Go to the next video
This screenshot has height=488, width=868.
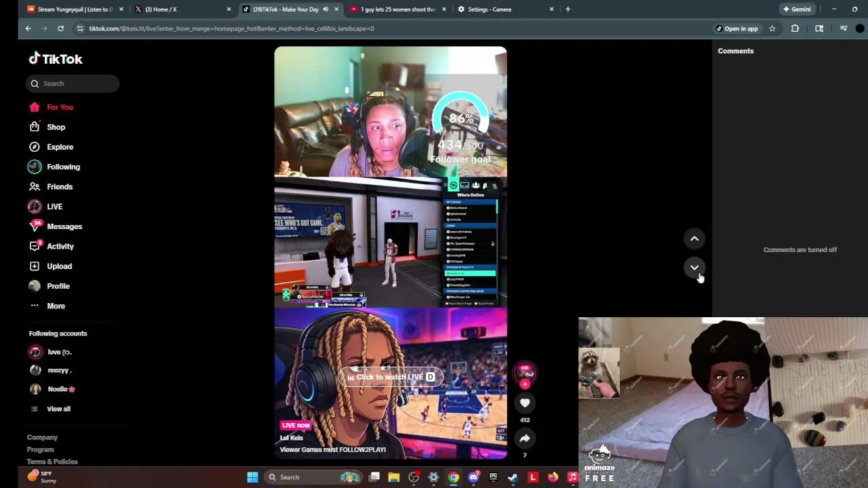coord(694,267)
